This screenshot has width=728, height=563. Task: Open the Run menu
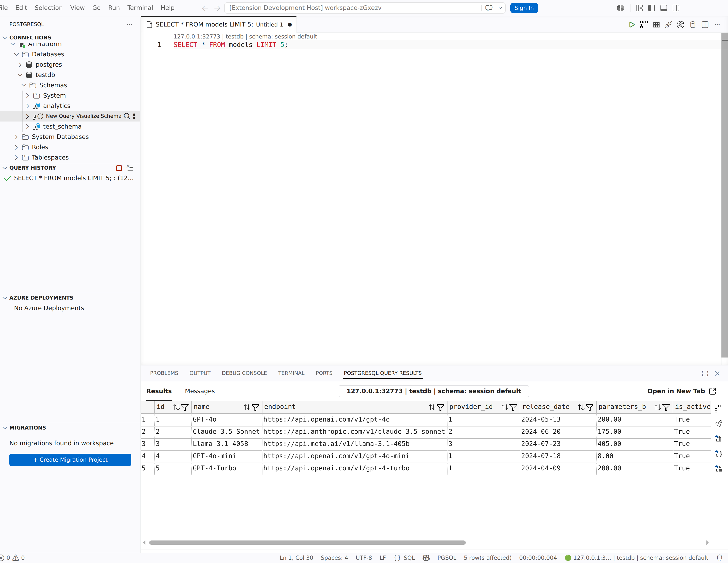pos(114,8)
